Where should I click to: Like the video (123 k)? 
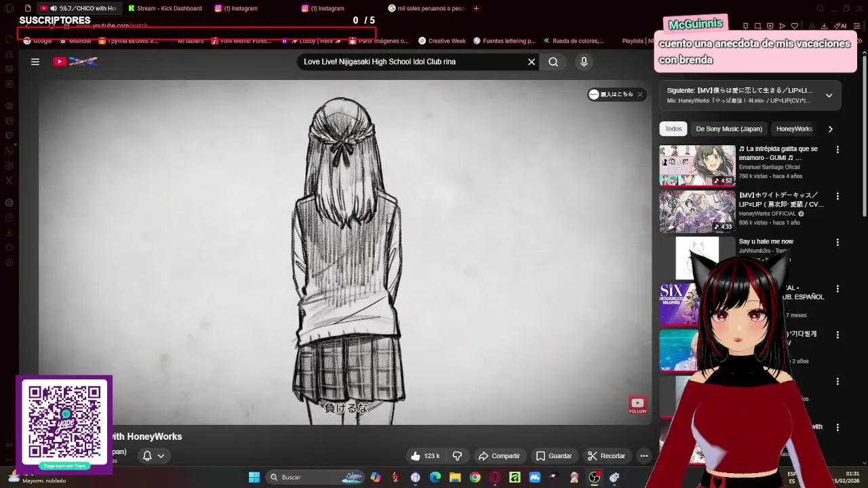(425, 456)
